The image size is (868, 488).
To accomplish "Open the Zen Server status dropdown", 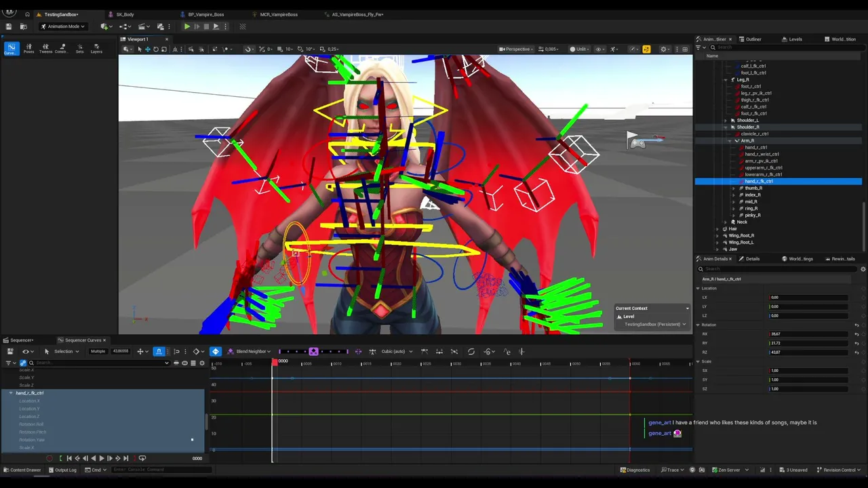I will 729,470.
